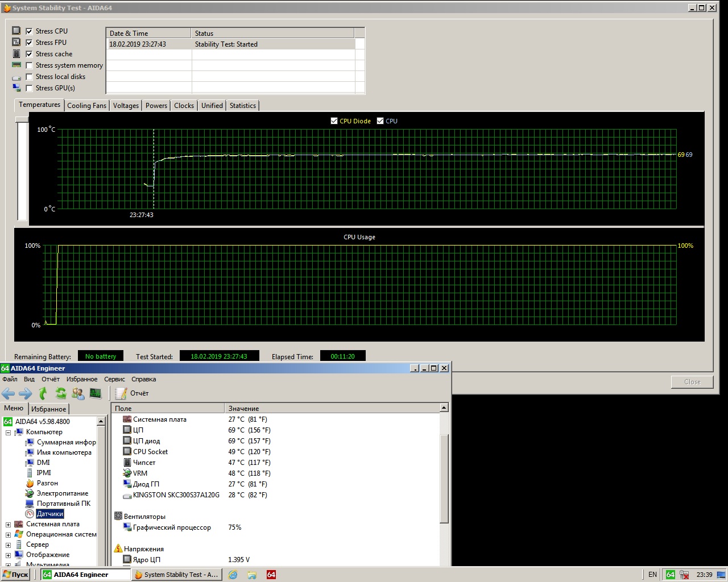The height and width of the screenshot is (582, 728).
Task: Switch to the Clocks tab
Action: [184, 106]
